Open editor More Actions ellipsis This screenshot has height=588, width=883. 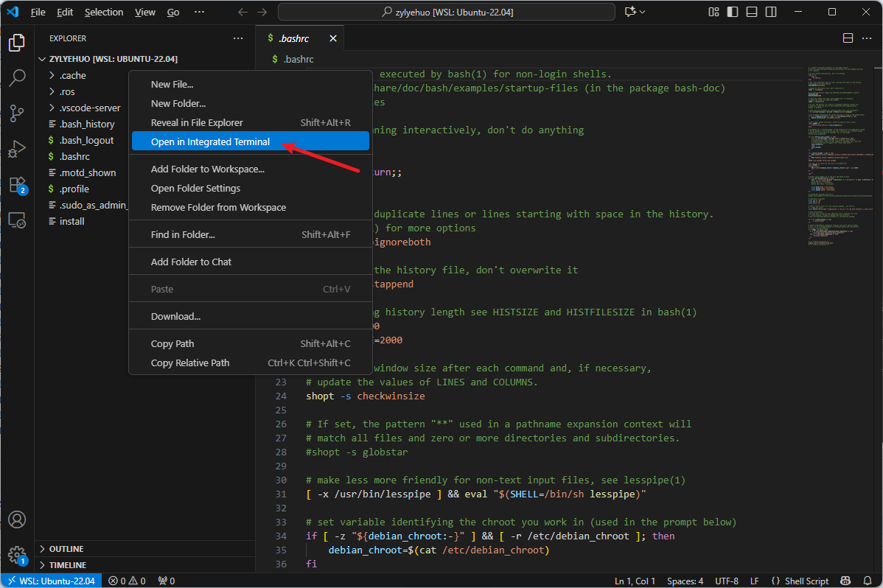pyautogui.click(x=867, y=38)
